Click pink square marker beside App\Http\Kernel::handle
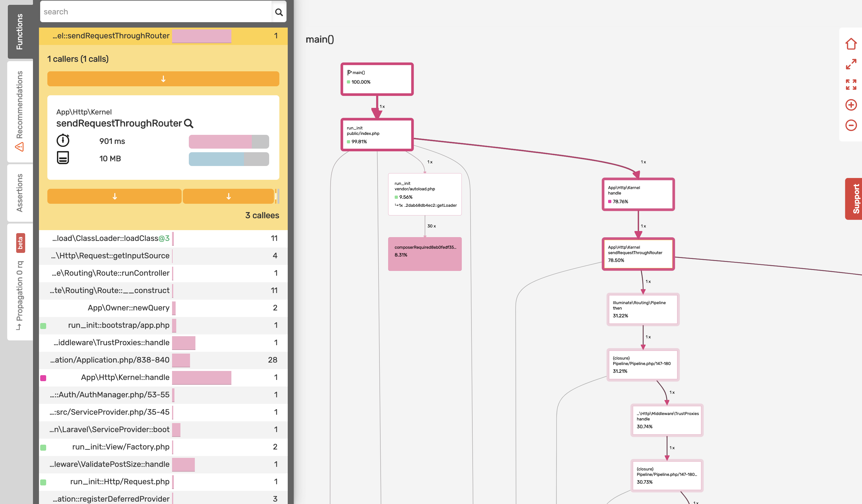Viewport: 862px width, 504px height. coord(43,378)
